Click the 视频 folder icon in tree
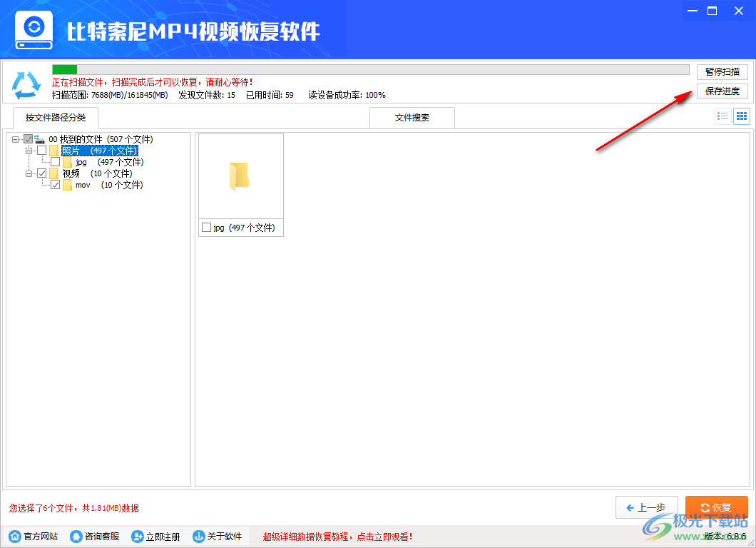This screenshot has height=548, width=756. point(53,173)
